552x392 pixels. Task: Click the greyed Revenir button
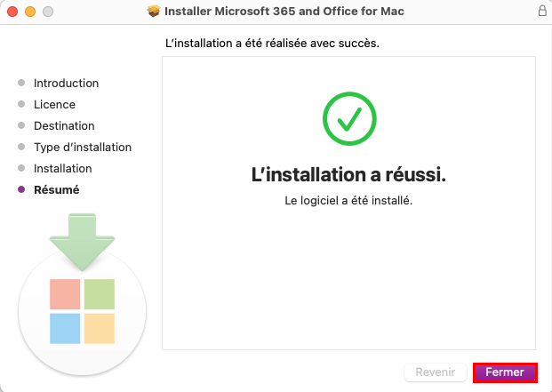[436, 372]
